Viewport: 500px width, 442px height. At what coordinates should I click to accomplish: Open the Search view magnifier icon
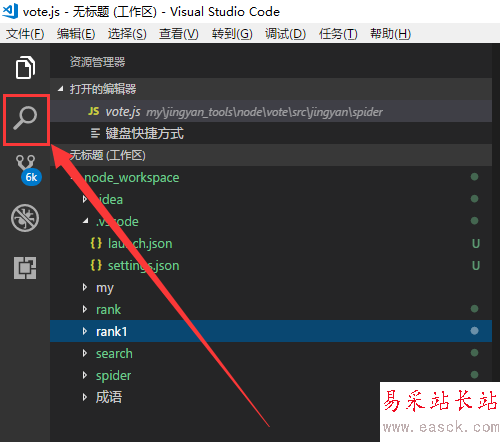25,118
